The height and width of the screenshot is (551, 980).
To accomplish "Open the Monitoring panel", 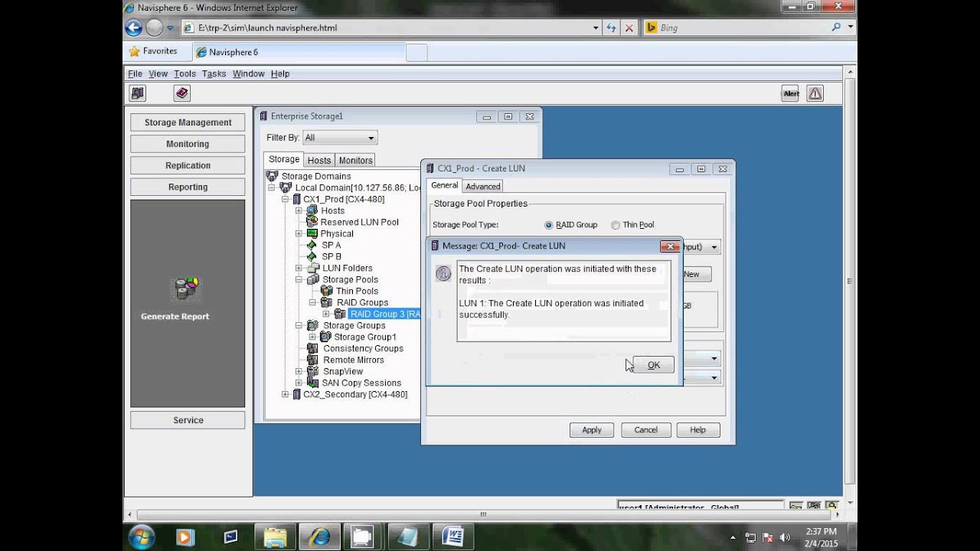I will (x=188, y=144).
